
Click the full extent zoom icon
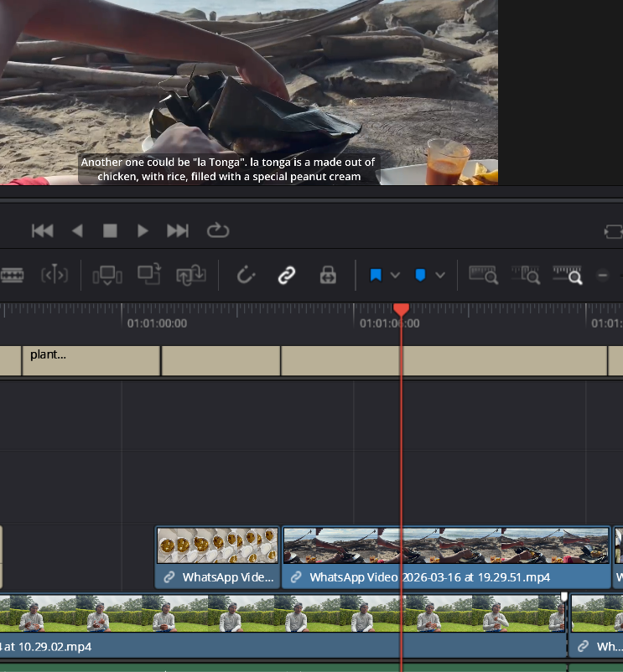tap(484, 274)
